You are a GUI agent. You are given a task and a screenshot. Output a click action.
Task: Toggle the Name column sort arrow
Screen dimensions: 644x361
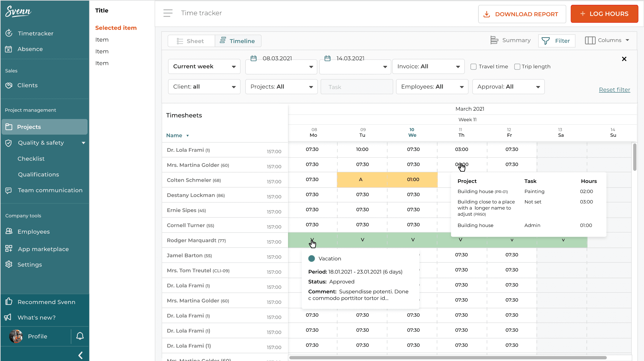tap(188, 135)
